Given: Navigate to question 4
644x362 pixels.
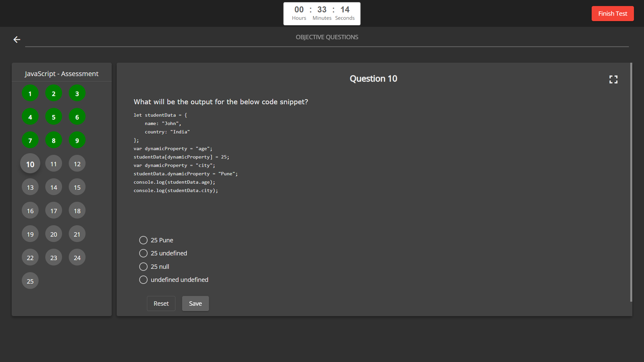Looking at the screenshot, I should pyautogui.click(x=30, y=117).
